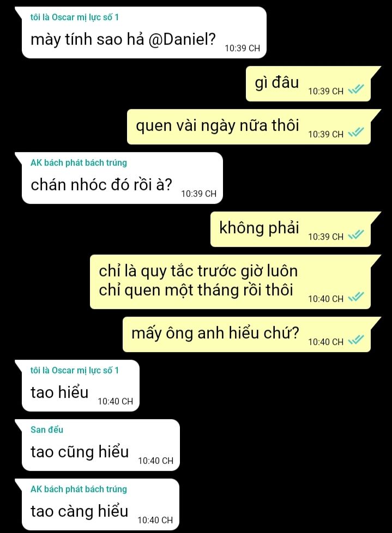The width and height of the screenshot is (392, 533).
Task: Open "AK bách phát bách trúng" name above "chán nhóc"
Action: [79, 162]
